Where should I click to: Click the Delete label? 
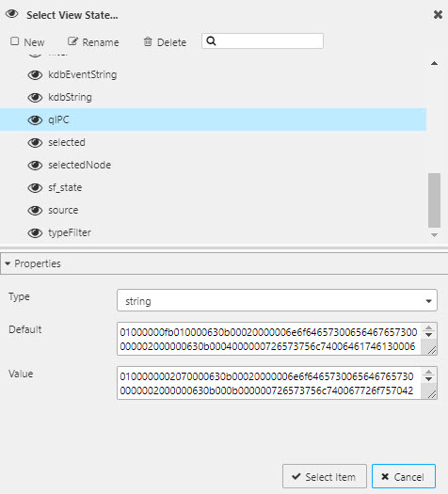tap(171, 42)
